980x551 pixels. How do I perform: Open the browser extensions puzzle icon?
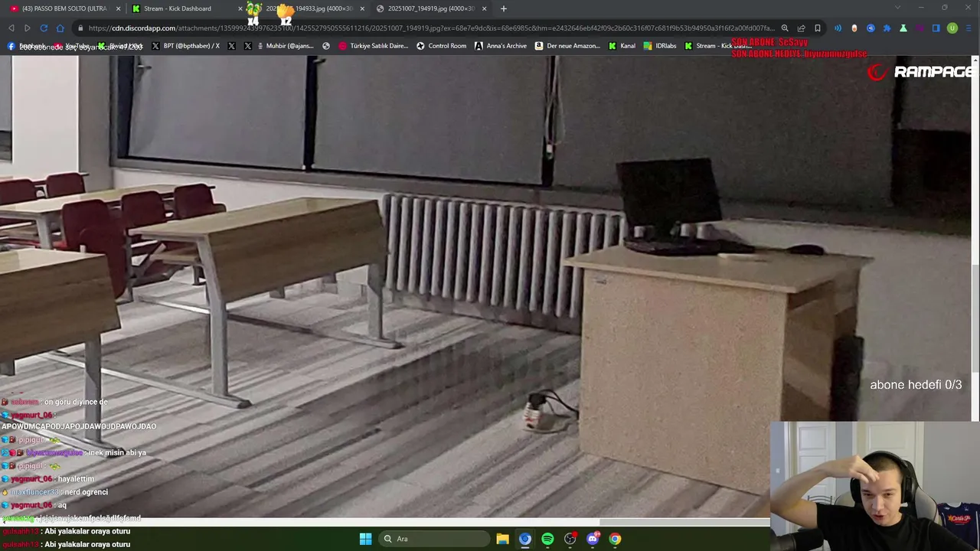pos(887,28)
